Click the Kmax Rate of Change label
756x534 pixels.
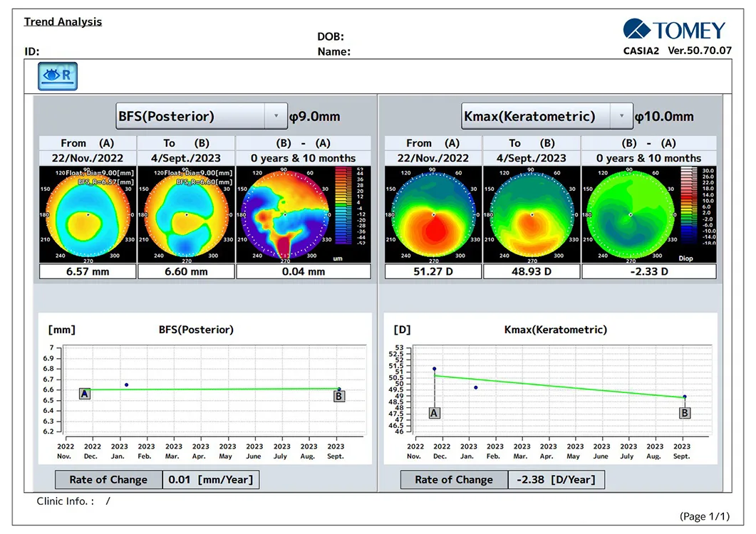click(x=454, y=480)
